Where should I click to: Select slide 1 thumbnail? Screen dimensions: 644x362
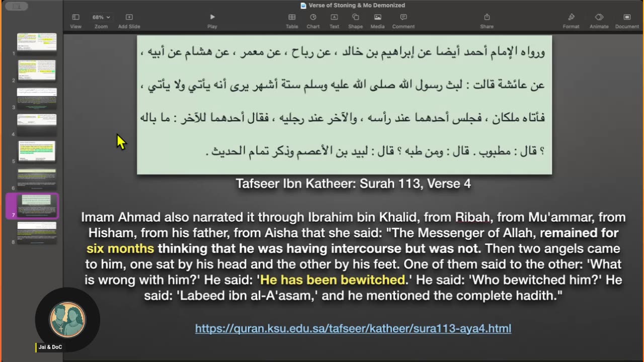coord(37,42)
